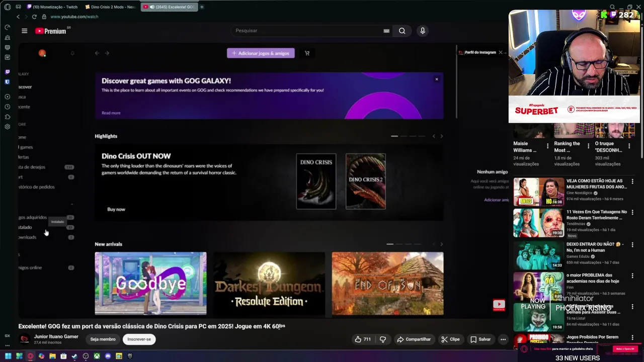Image resolution: width=644 pixels, height=362 pixels.
Task: Open the GOG Galaxy shopping cart
Action: tap(307, 53)
